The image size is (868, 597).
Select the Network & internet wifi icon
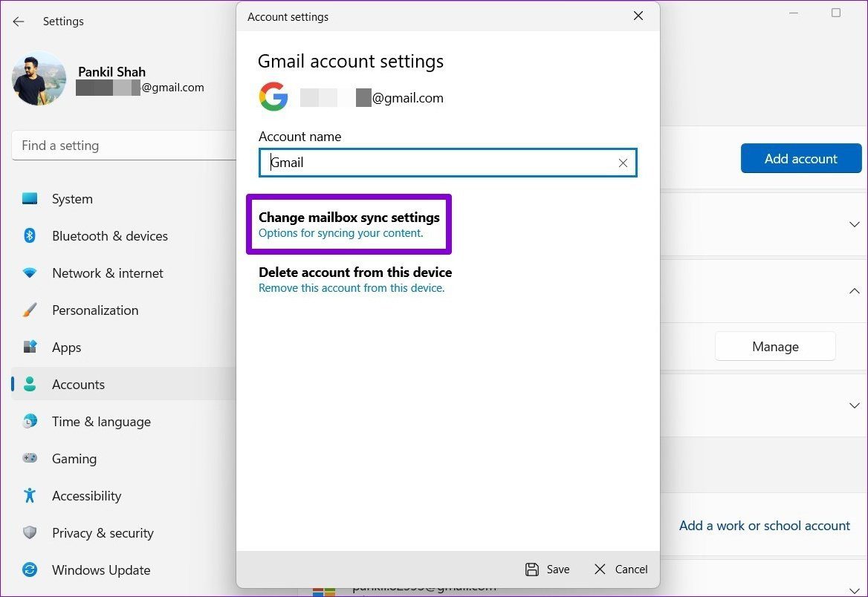(30, 273)
